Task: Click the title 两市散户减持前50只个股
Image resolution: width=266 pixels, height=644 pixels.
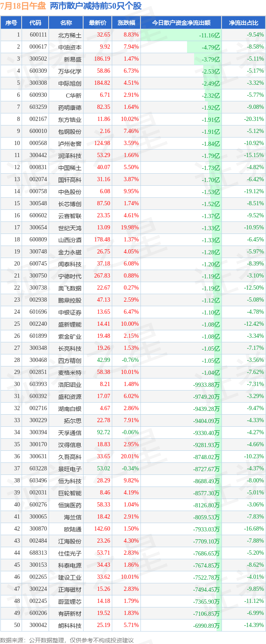Action: (x=96, y=6)
